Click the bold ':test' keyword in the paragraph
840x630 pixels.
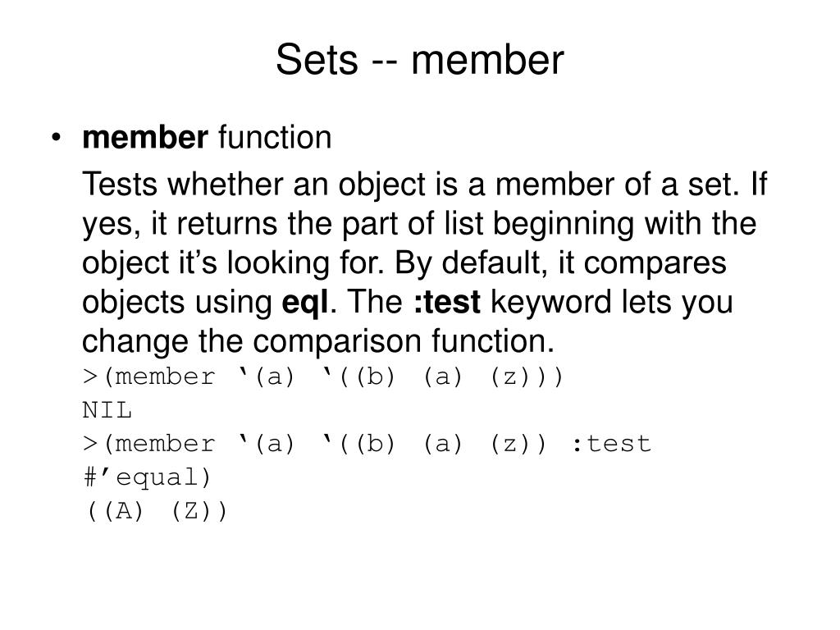pyautogui.click(x=447, y=302)
